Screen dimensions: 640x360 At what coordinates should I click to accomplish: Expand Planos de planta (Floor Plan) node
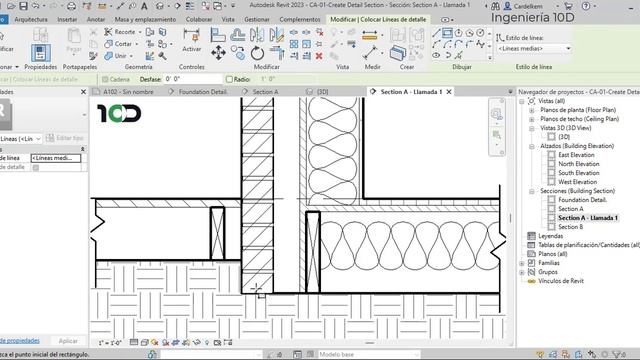pyautogui.click(x=531, y=110)
